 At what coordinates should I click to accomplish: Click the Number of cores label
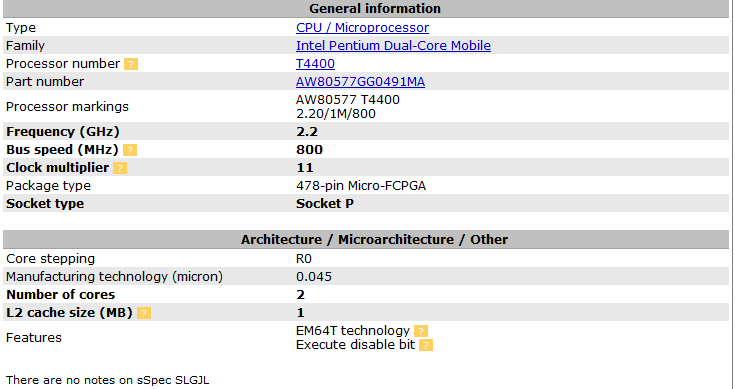60,295
